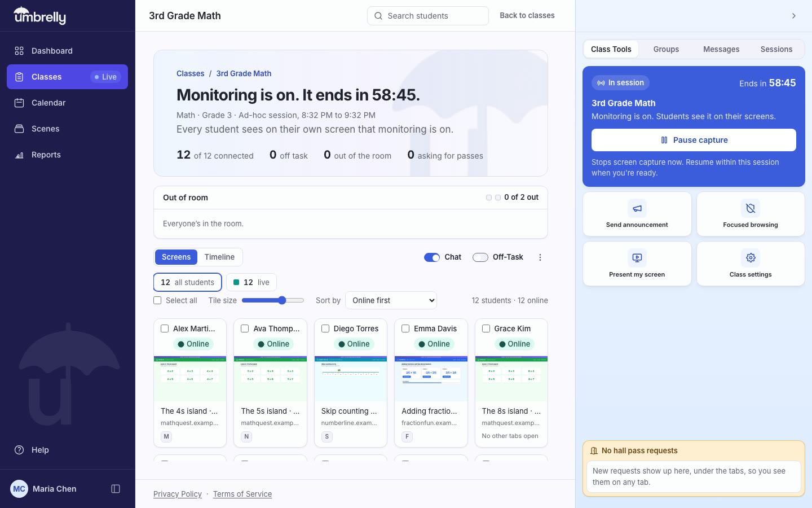
Task: Open the Sort by Online first dropdown
Action: [x=391, y=300]
